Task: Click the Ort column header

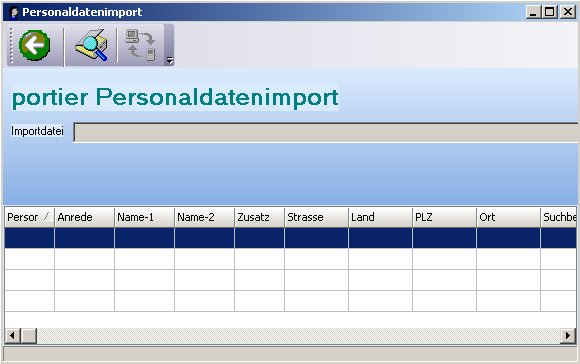Action: tap(508, 217)
